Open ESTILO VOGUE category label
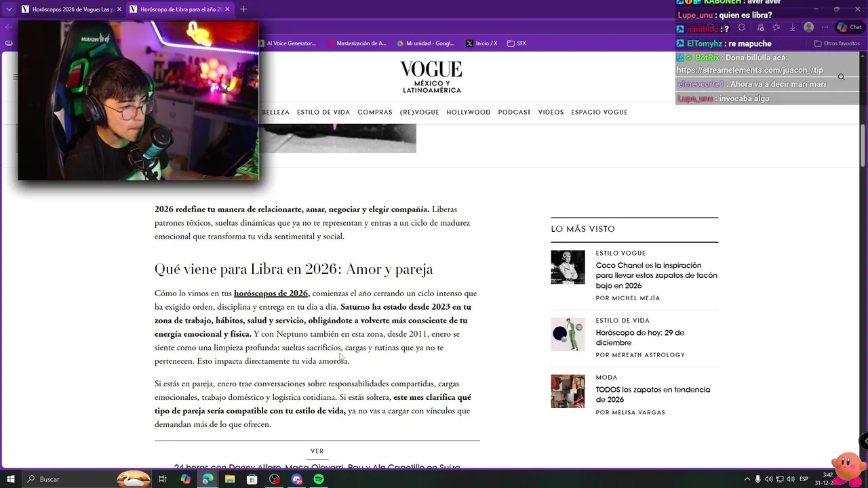Screen dimensions: 868x488 (620, 253)
